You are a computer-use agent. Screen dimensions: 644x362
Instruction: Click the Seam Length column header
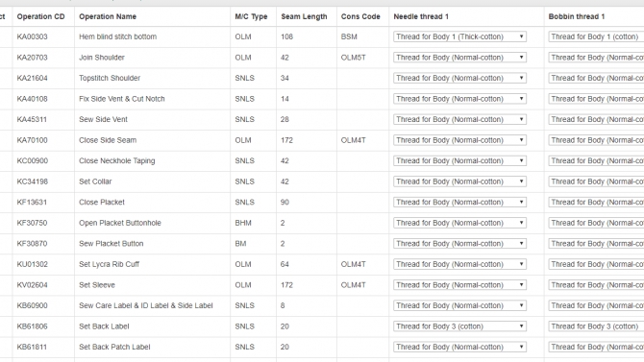pos(304,17)
